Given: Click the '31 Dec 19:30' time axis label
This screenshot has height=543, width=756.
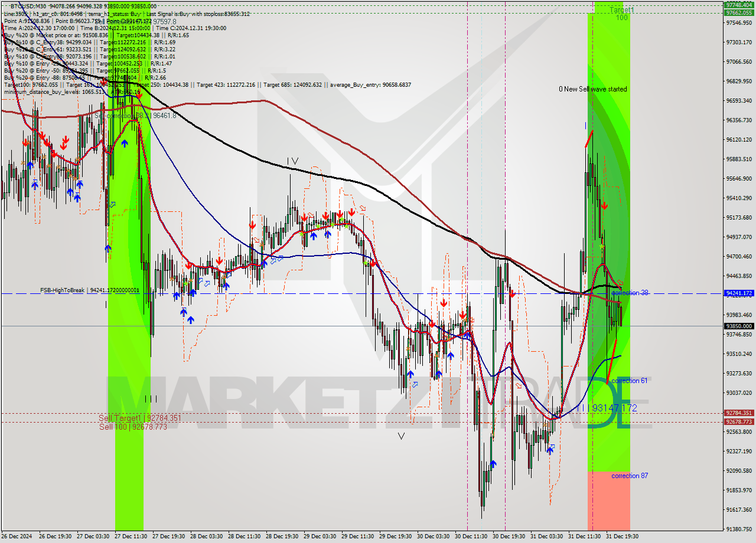Looking at the screenshot, I should click(x=624, y=537).
